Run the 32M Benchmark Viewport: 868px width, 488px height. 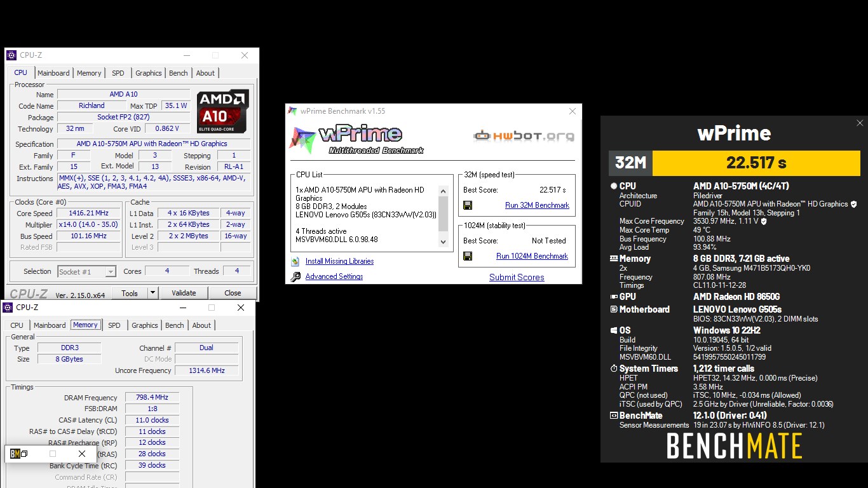[537, 205]
